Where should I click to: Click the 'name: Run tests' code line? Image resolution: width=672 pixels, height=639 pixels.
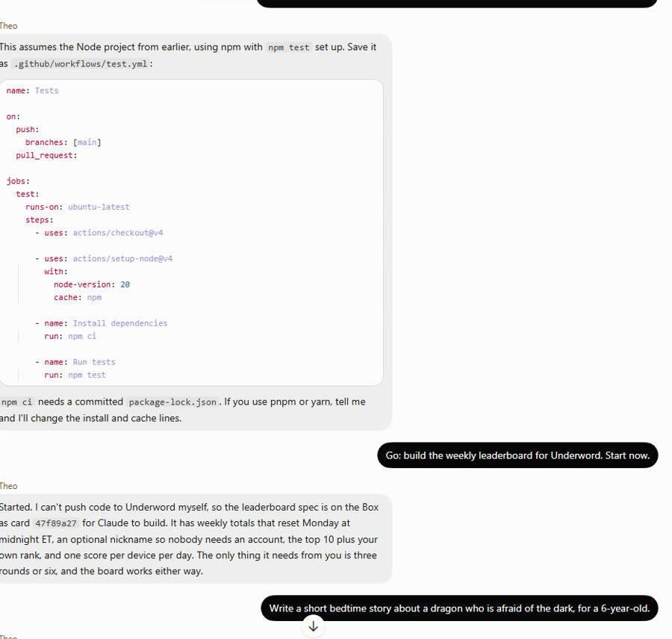pos(75,362)
